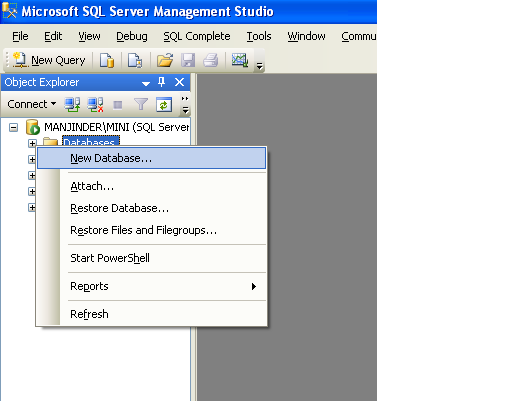This screenshot has width=512, height=401.
Task: Open Object Explorer window position dropdown arrow
Action: [146, 83]
